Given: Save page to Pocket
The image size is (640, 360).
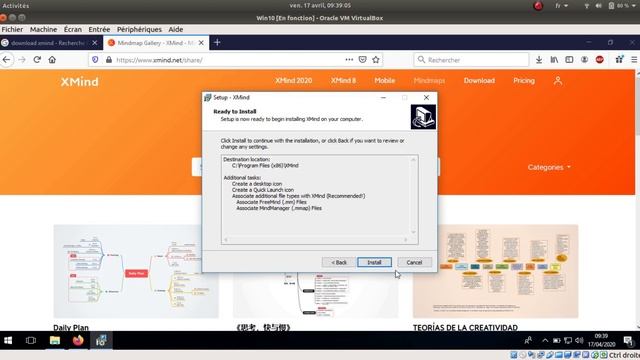Looking at the screenshot, I should [362, 60].
